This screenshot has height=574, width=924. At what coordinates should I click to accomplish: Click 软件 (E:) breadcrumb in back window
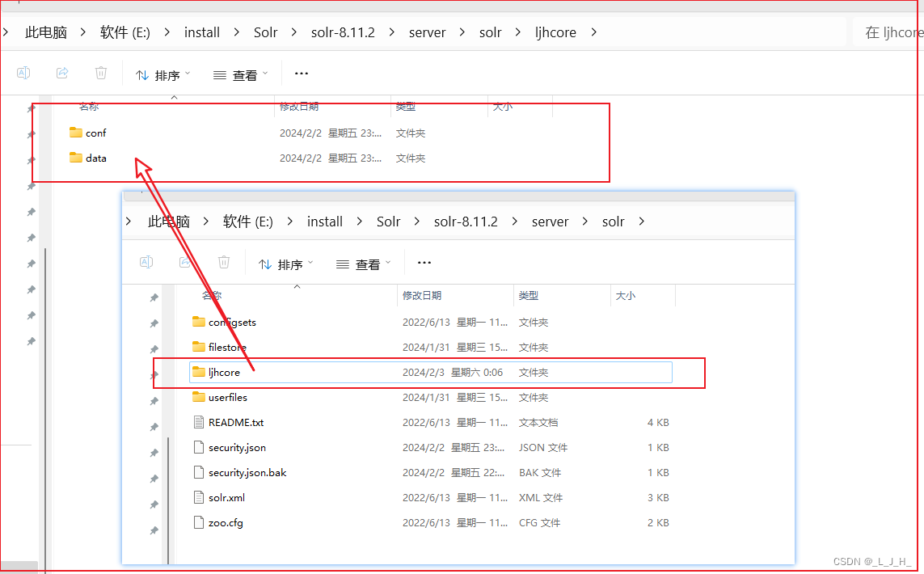[125, 32]
